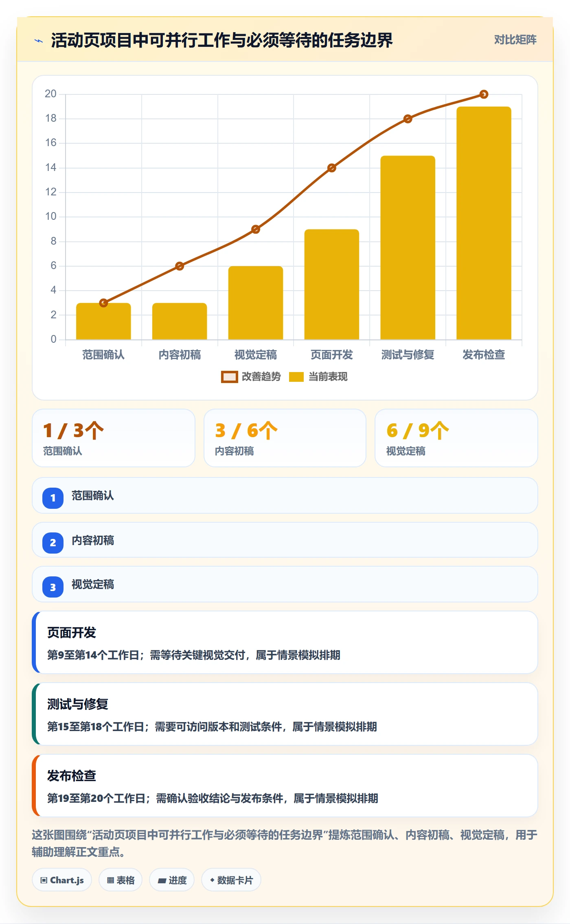
Task: Click the grid icon in the 表格 chip
Action: (x=110, y=880)
